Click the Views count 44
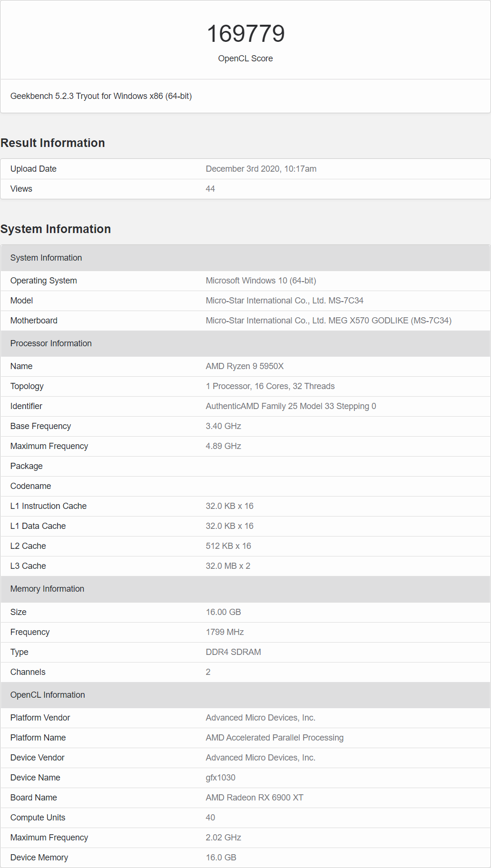This screenshot has width=491, height=868. 210,189
